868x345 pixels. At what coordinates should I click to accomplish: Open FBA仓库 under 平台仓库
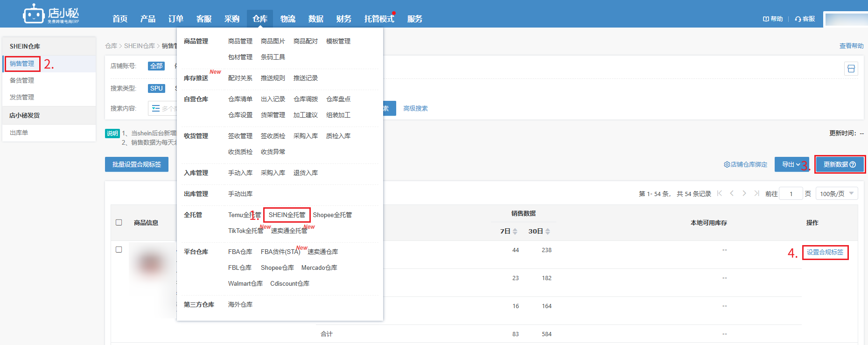[x=240, y=252]
